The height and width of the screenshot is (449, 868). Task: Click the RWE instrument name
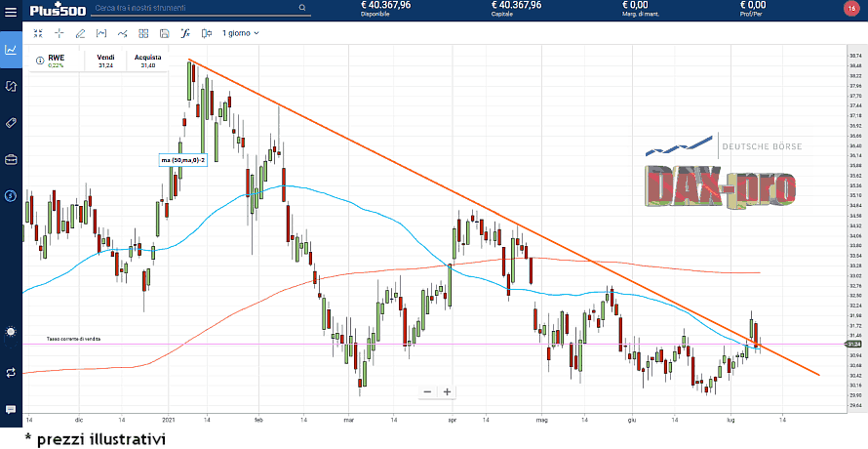tap(56, 57)
